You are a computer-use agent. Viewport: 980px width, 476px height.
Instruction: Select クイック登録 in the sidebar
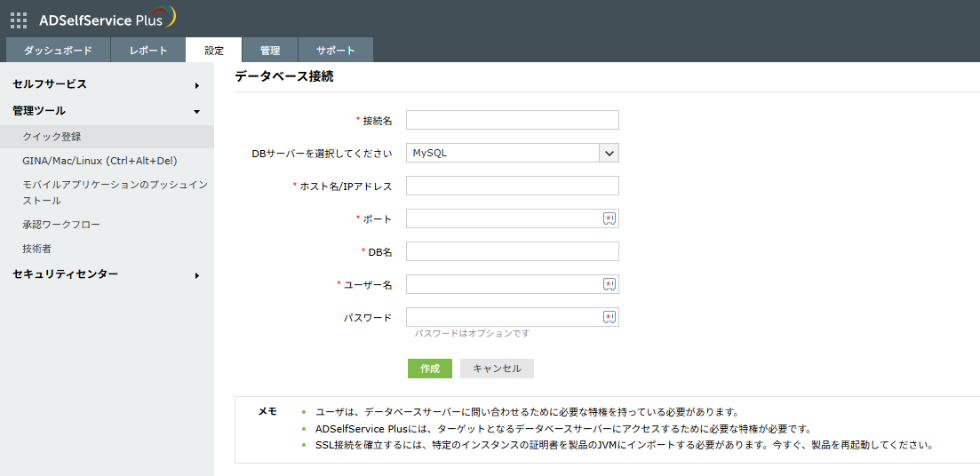click(x=52, y=137)
